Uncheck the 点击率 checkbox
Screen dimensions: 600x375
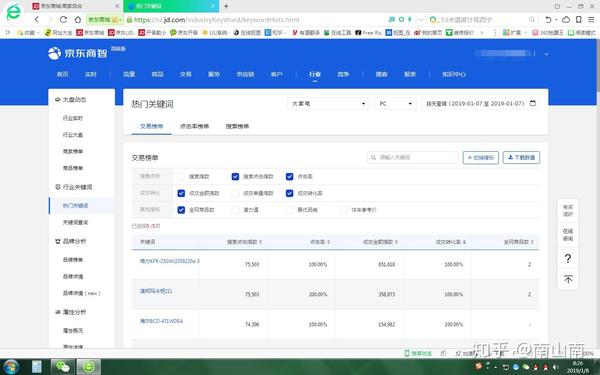(290, 176)
